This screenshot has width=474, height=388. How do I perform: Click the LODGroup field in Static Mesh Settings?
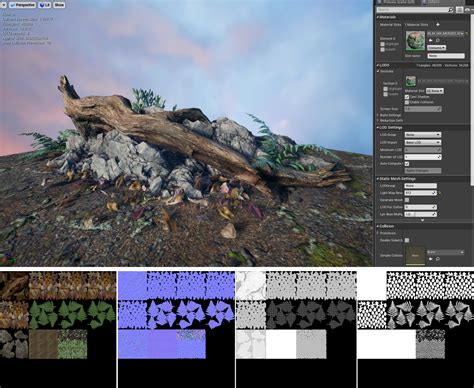[421, 186]
